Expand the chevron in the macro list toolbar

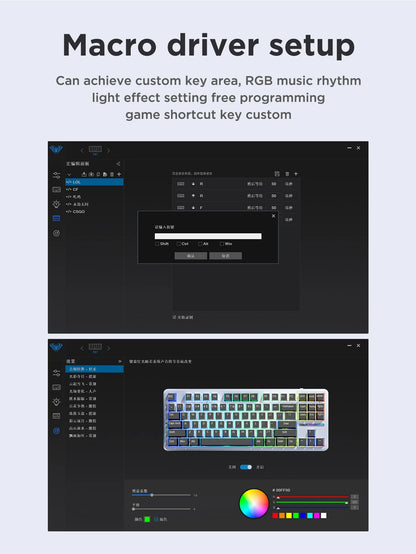69,174
